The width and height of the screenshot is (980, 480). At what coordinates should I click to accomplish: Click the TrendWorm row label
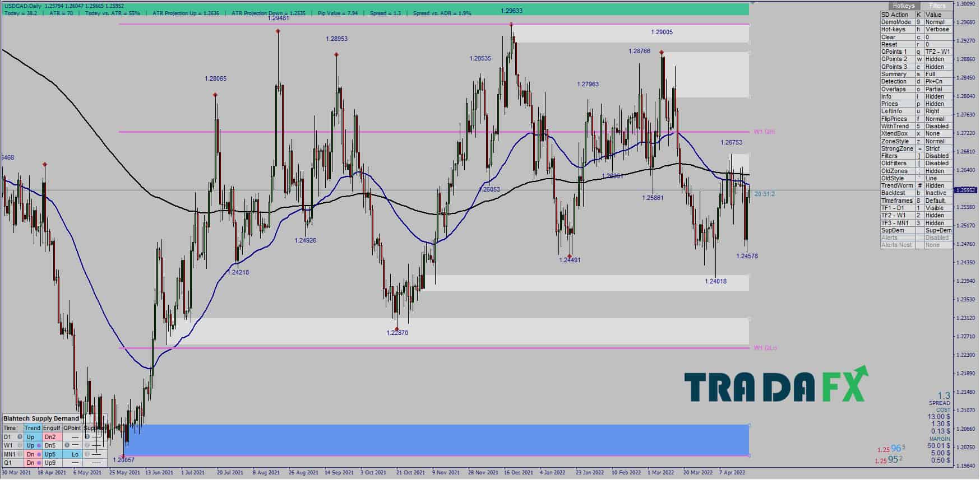click(898, 185)
